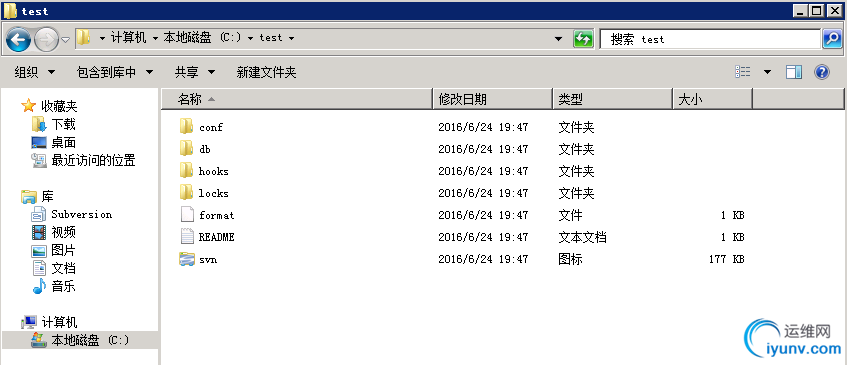Click the green Refresh button
This screenshot has height=365, width=847.
583,39
